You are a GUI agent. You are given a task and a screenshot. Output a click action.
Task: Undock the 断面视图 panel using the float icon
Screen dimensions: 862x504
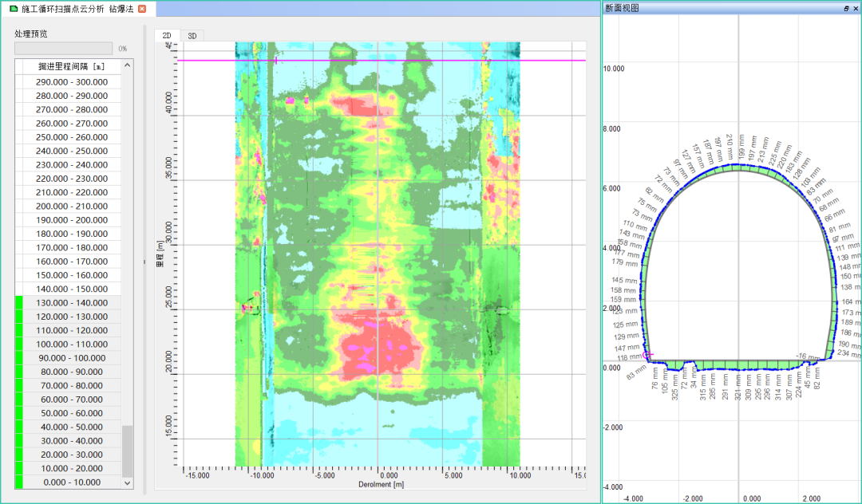click(847, 8)
